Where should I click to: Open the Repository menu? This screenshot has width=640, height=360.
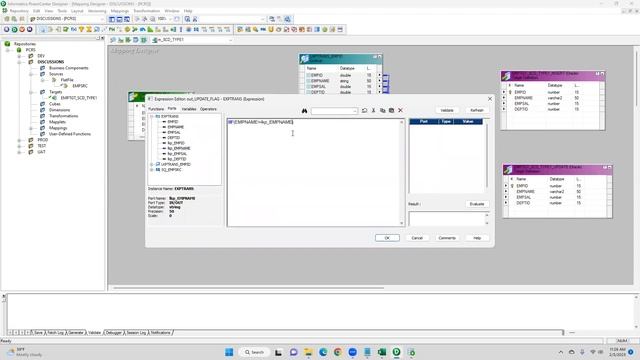pos(19,11)
